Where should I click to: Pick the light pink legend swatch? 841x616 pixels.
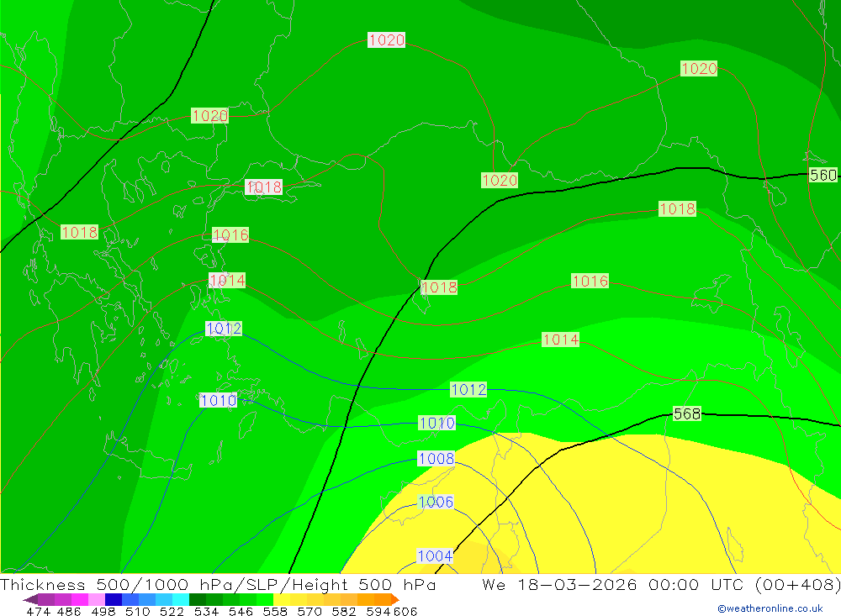pos(97,599)
